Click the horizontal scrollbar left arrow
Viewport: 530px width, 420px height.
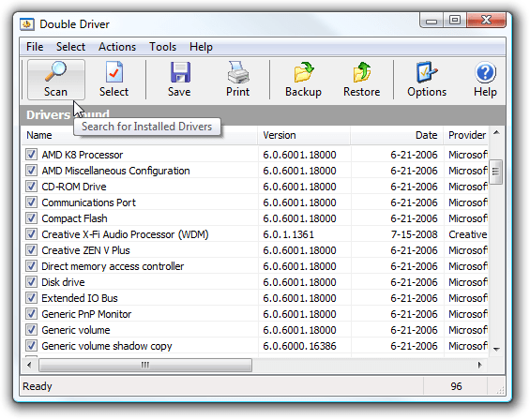pyautogui.click(x=29, y=365)
